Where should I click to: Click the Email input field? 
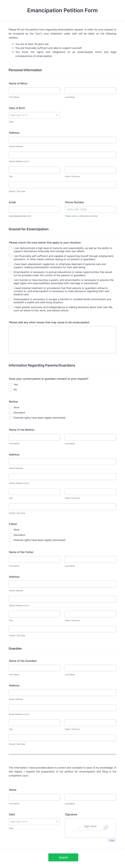pyautogui.click(x=34, y=209)
